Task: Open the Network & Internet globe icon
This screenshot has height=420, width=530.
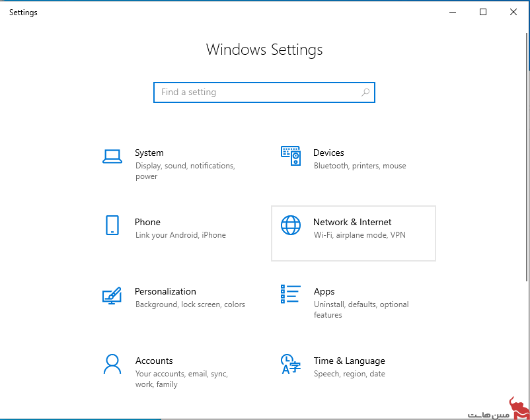Action: (291, 225)
